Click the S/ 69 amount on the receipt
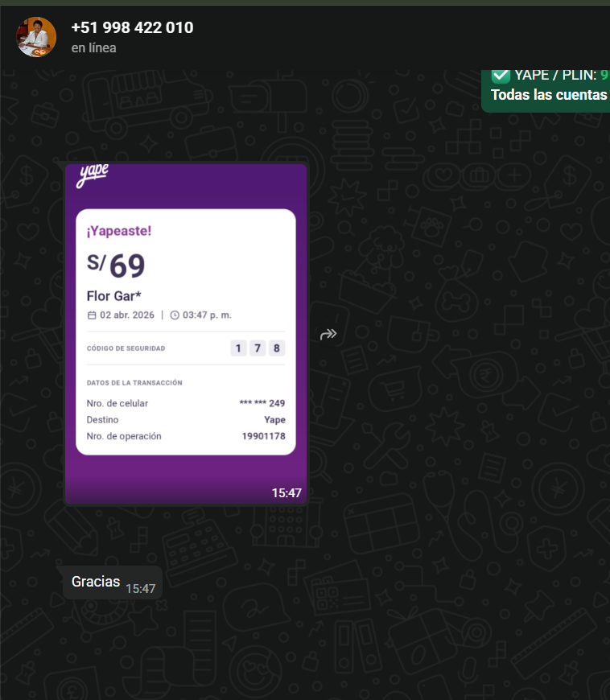 [116, 266]
